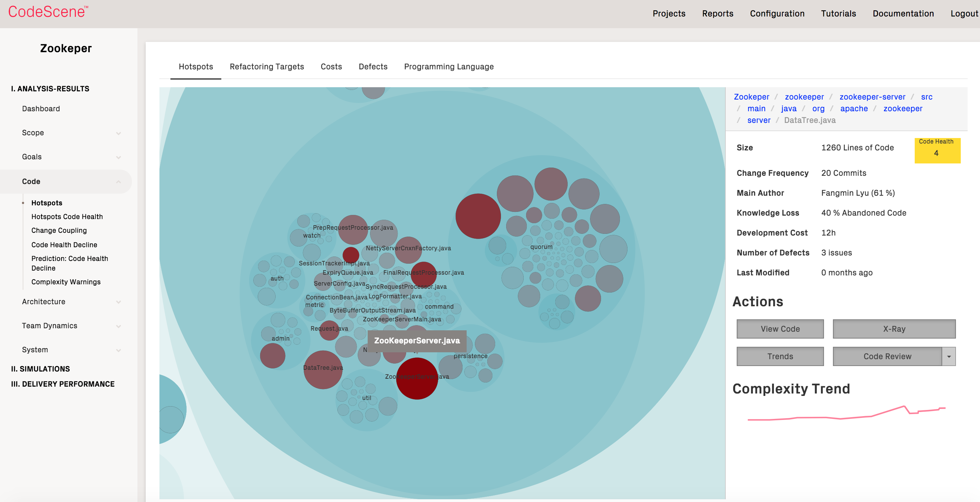Open the Configuration menu
This screenshot has width=980, height=502.
click(x=777, y=14)
